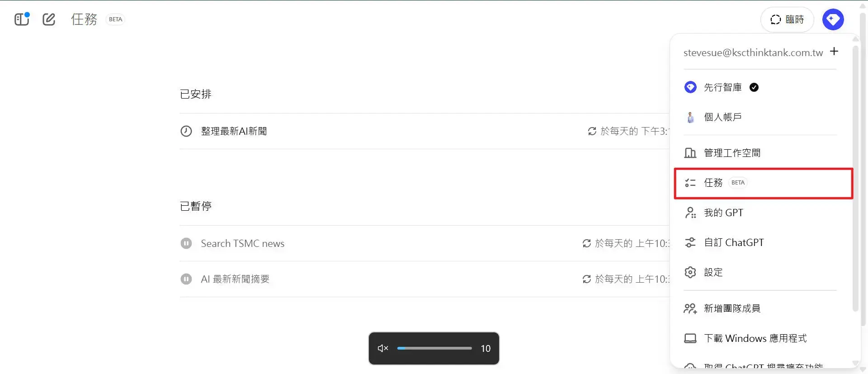Open the sidebar panel toggle icon
This screenshot has height=374, width=868.
point(21,19)
